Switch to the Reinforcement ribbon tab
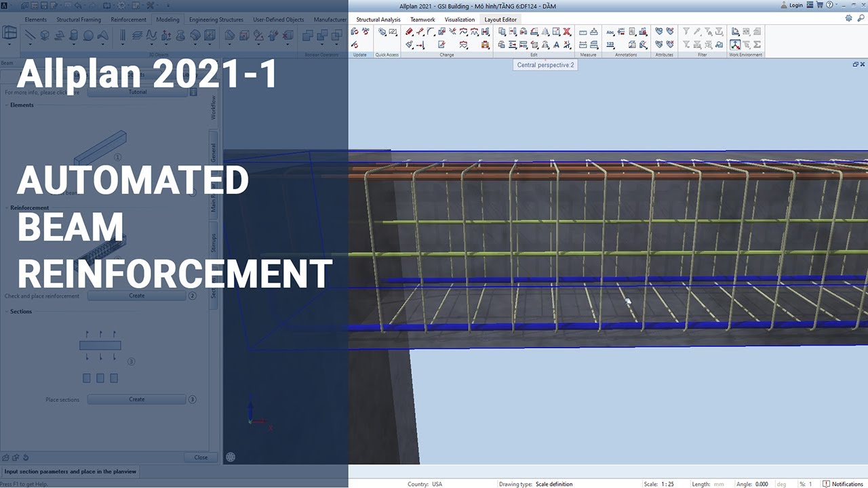Image resolution: width=868 pixels, height=488 pixels. coord(128,20)
